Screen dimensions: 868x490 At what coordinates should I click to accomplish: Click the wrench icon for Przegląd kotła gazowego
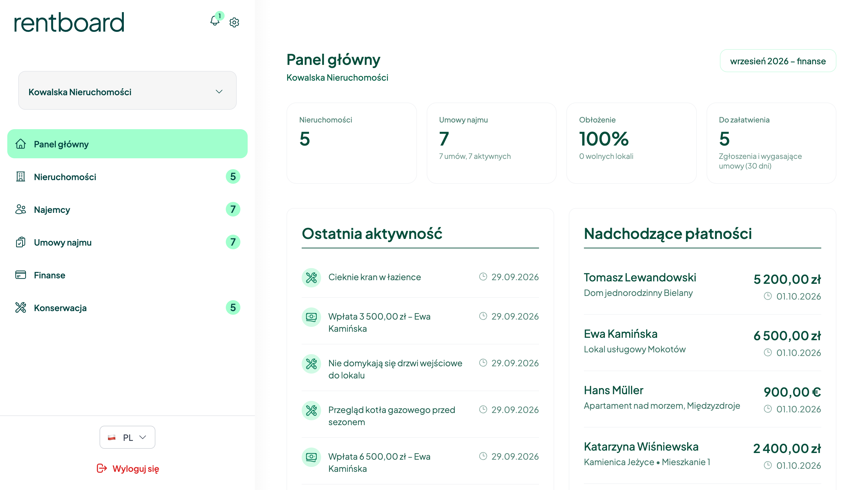[x=311, y=411]
